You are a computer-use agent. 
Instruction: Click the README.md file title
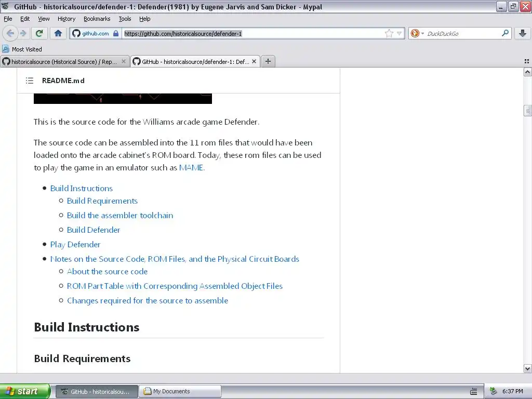[x=63, y=81]
